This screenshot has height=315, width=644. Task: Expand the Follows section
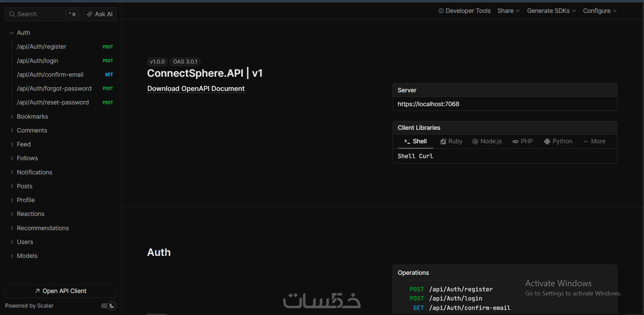click(x=12, y=158)
